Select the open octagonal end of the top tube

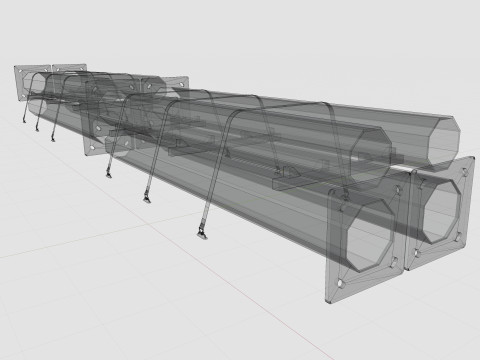click(x=444, y=142)
